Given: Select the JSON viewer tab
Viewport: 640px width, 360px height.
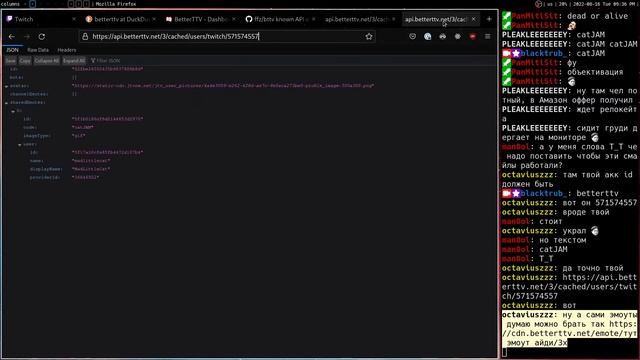Looking at the screenshot, I should point(12,50).
